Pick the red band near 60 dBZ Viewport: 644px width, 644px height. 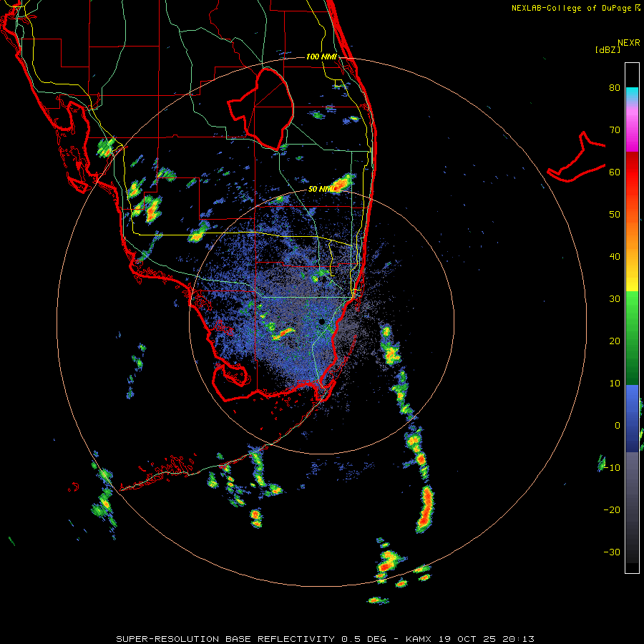click(632, 172)
